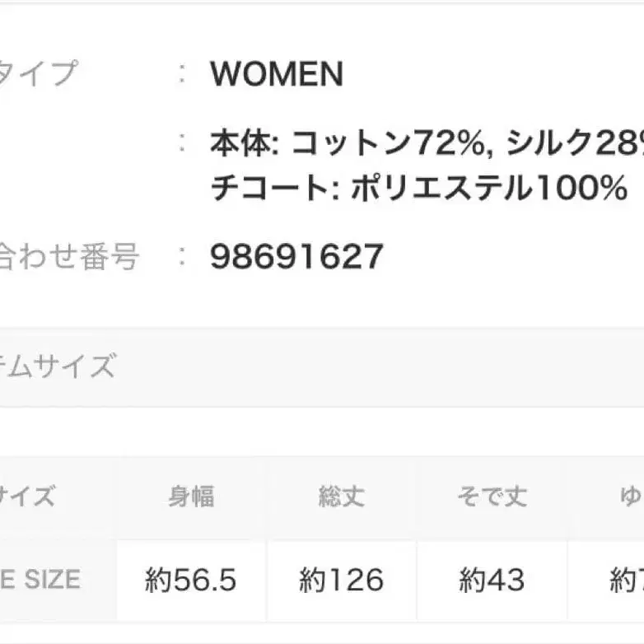Click the サイズ column header
Viewport: 644px width, 644px height.
click(28, 497)
